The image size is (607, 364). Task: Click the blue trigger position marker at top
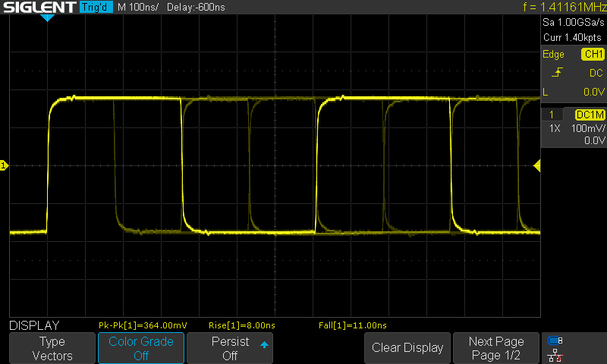(x=47, y=17)
